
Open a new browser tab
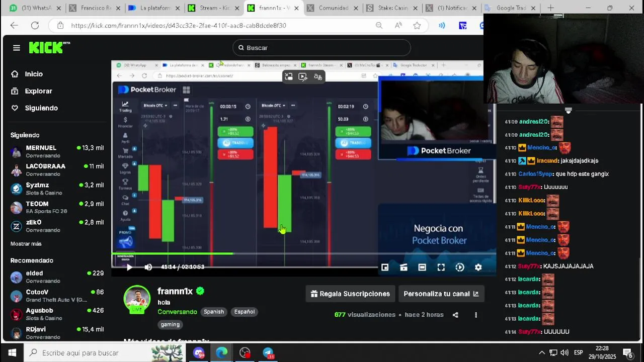(x=550, y=8)
